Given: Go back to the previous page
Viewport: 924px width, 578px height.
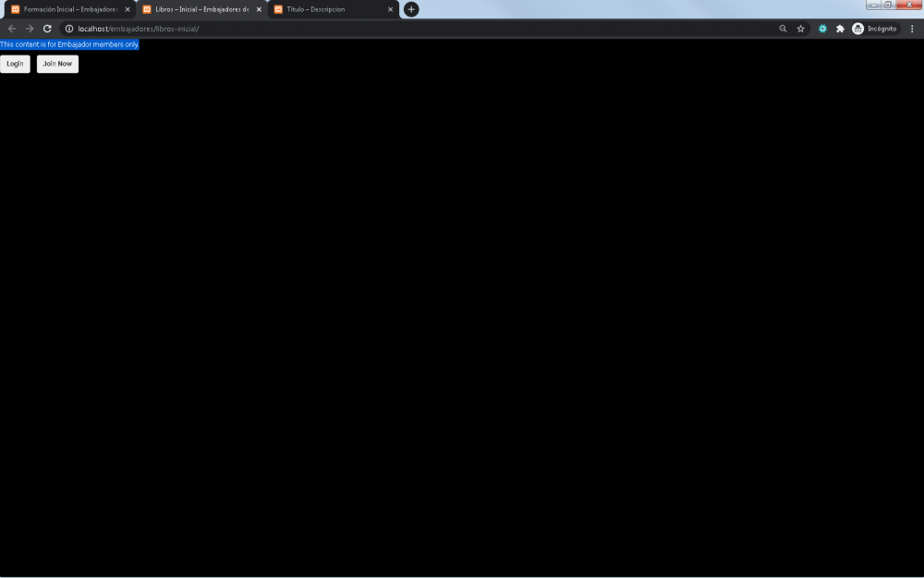Looking at the screenshot, I should pyautogui.click(x=12, y=29).
